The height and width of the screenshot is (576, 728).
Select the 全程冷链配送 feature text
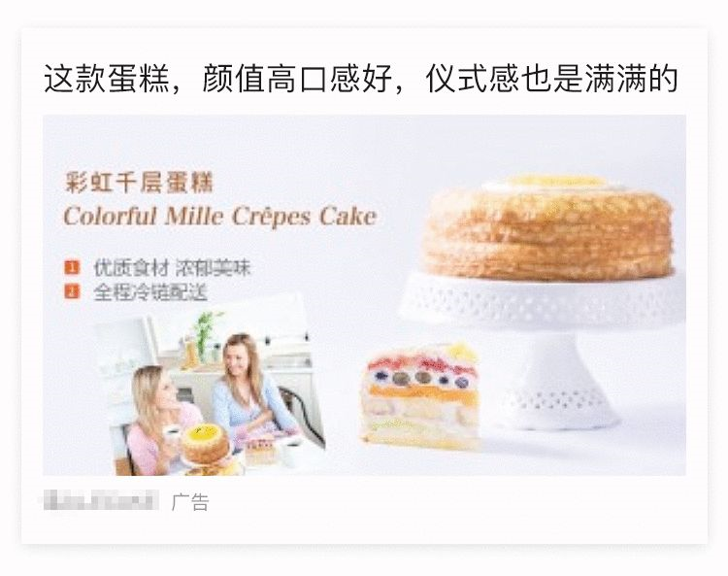[x=150, y=292]
